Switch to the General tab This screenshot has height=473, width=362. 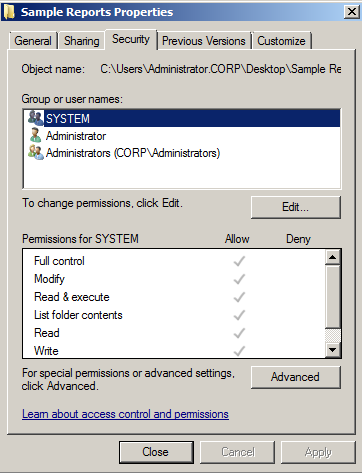coord(33,41)
